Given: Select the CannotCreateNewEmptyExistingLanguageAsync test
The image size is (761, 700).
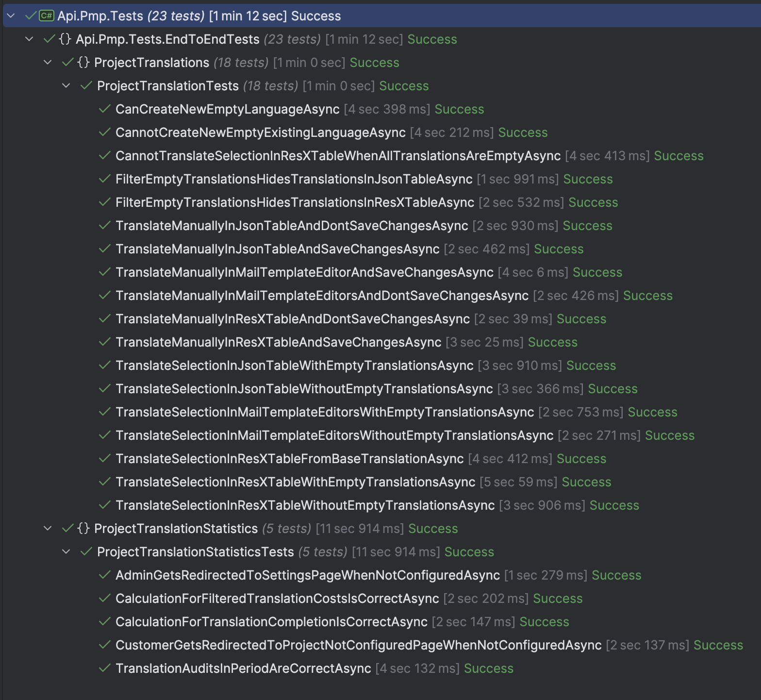Looking at the screenshot, I should click(260, 133).
